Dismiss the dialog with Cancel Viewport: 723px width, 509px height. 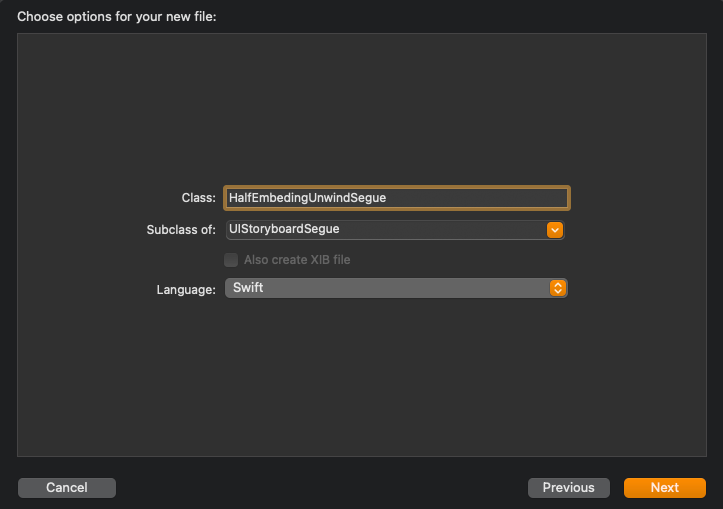[x=67, y=487]
